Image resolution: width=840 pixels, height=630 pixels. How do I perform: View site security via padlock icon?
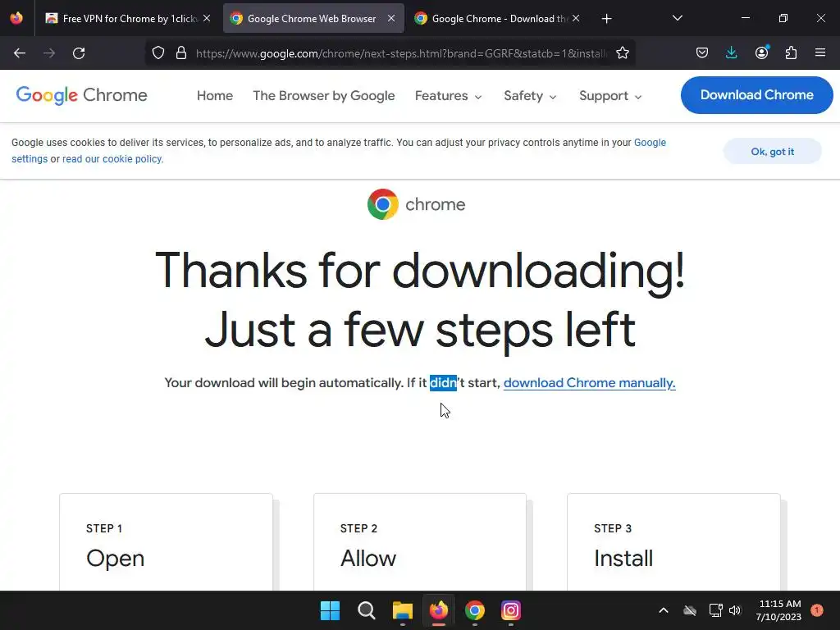tap(181, 53)
